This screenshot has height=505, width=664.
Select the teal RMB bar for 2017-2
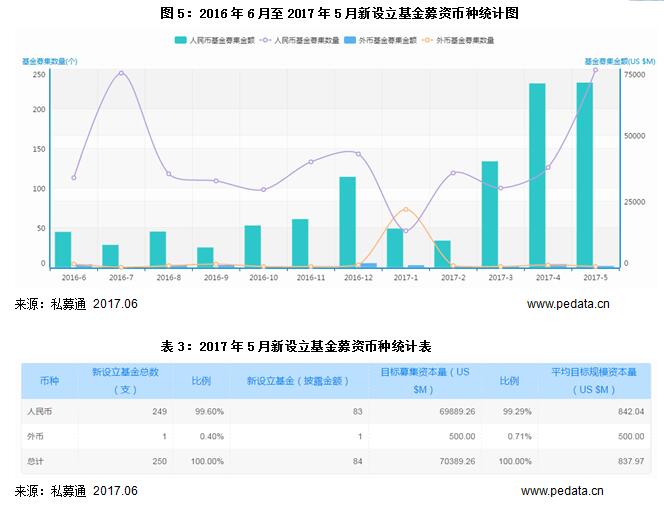click(x=443, y=254)
